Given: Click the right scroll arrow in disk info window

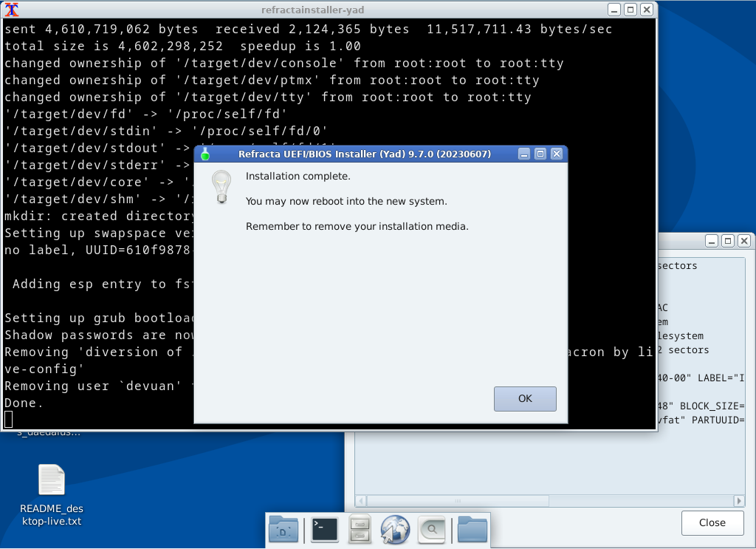Looking at the screenshot, I should pyautogui.click(x=738, y=500).
